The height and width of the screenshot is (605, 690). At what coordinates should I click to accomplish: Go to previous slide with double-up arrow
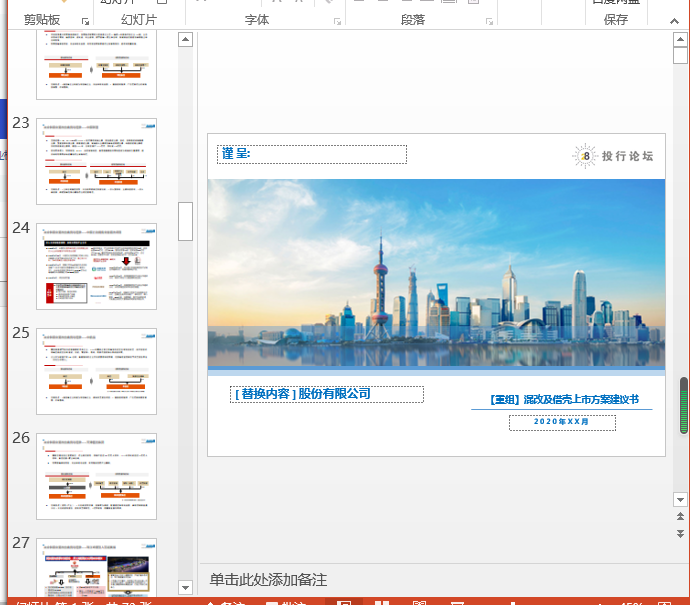click(x=680, y=516)
